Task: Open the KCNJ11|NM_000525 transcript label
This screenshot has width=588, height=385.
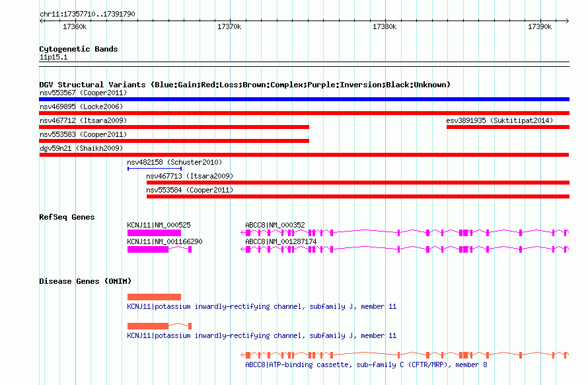Action: 159,225
